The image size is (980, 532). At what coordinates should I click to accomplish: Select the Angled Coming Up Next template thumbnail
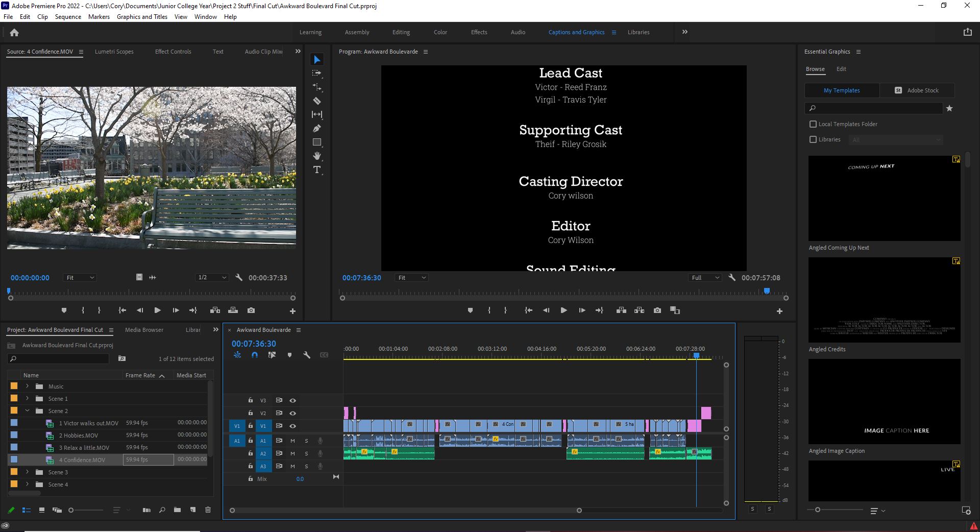coord(884,198)
